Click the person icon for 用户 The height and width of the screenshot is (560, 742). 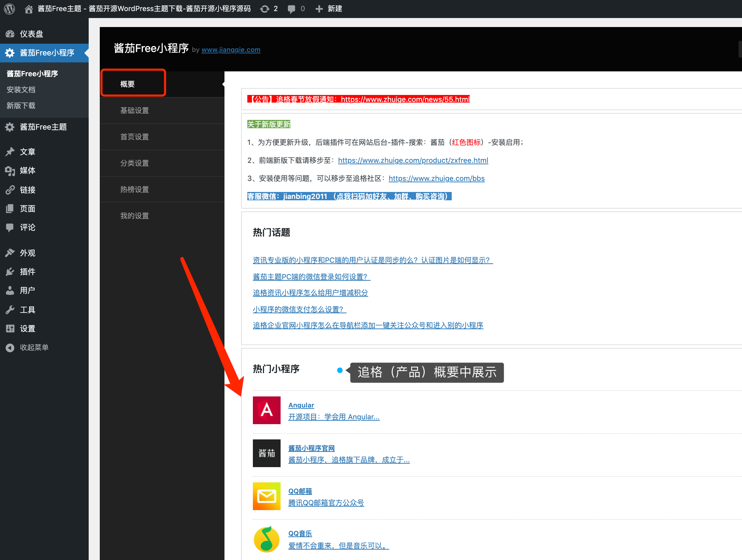[10, 290]
